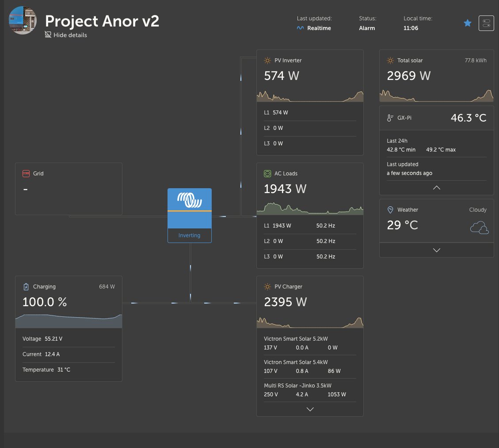This screenshot has width=499, height=448.
Task: Click the 1943 W AC Loads total
Action: pyautogui.click(x=285, y=189)
